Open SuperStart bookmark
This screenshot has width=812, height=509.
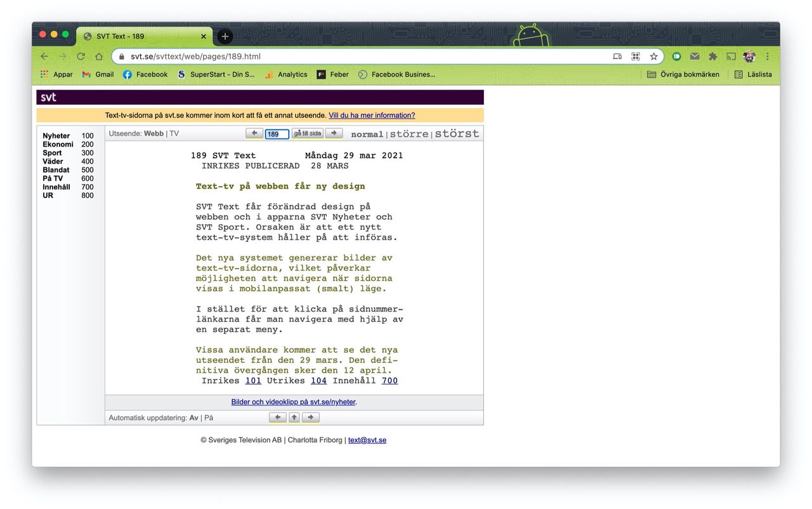point(216,74)
